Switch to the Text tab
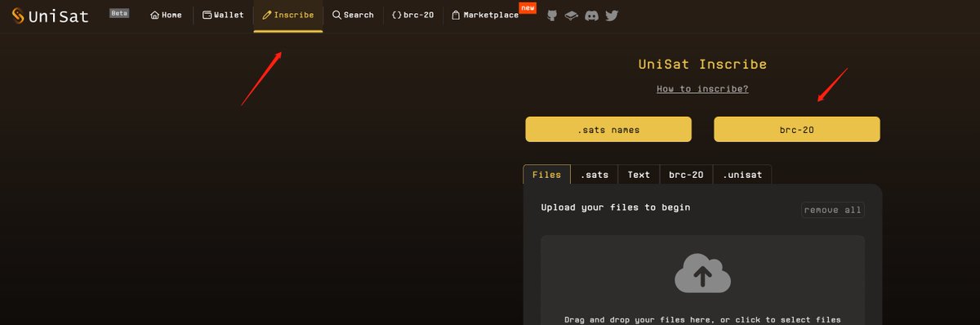This screenshot has height=325, width=980. coord(639,175)
